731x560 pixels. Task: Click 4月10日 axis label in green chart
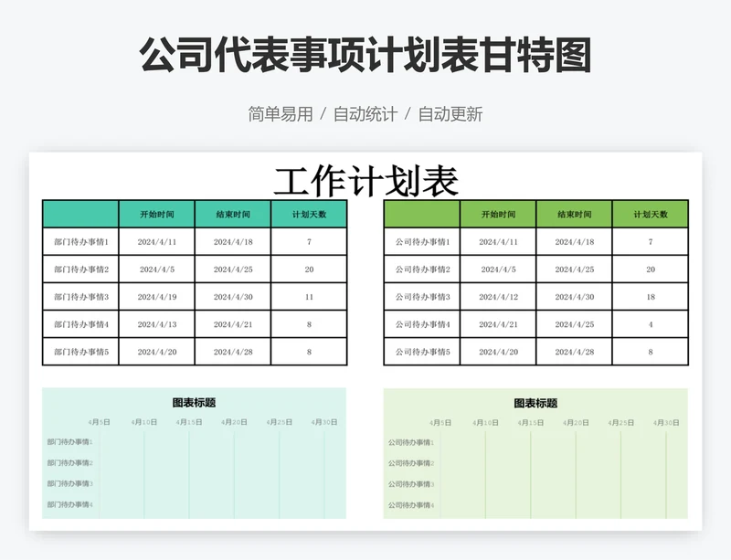click(x=485, y=422)
